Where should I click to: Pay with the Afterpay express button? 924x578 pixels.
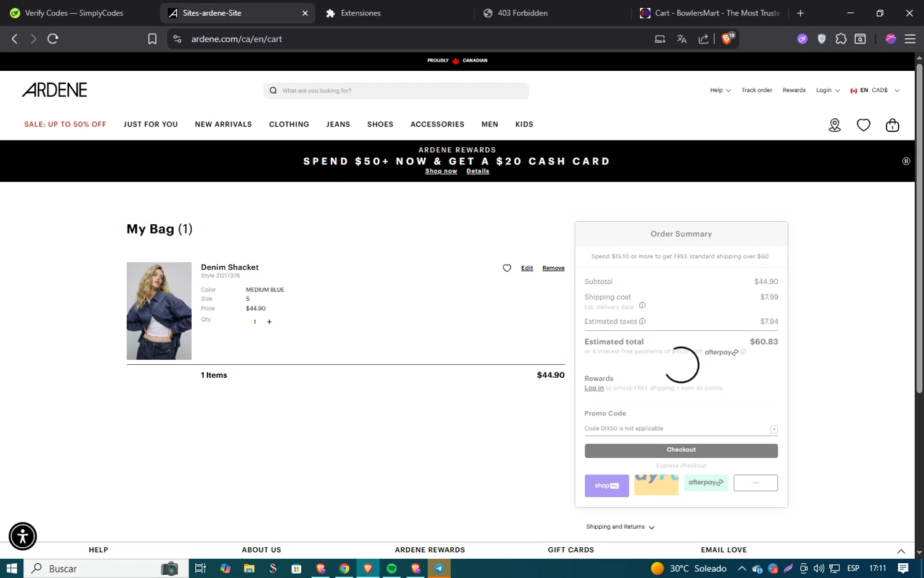click(706, 482)
